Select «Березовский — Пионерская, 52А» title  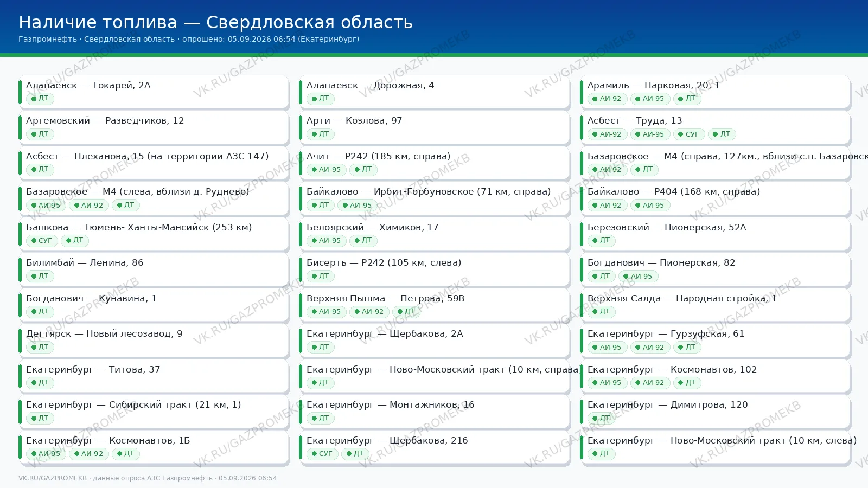point(667,227)
